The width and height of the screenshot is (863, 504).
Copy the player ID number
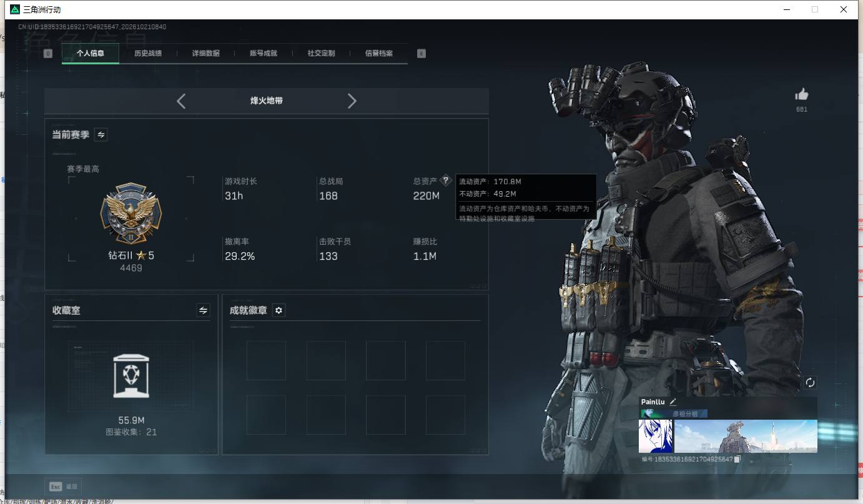[737, 459]
